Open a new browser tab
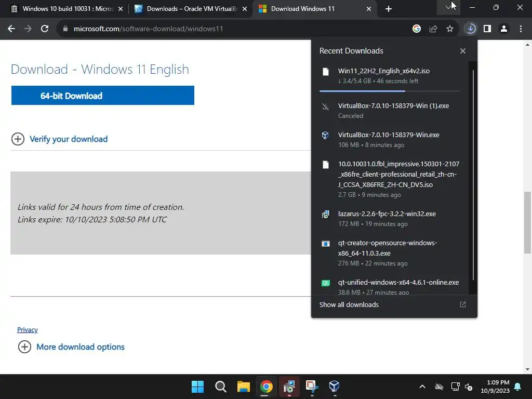This screenshot has height=399, width=532. pyautogui.click(x=389, y=9)
